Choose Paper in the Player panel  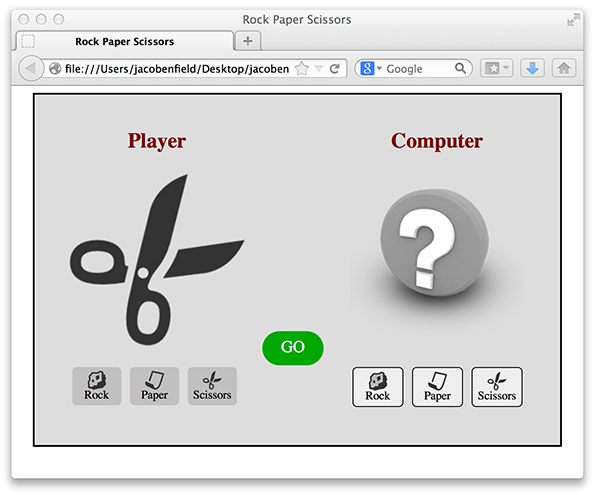(x=154, y=386)
